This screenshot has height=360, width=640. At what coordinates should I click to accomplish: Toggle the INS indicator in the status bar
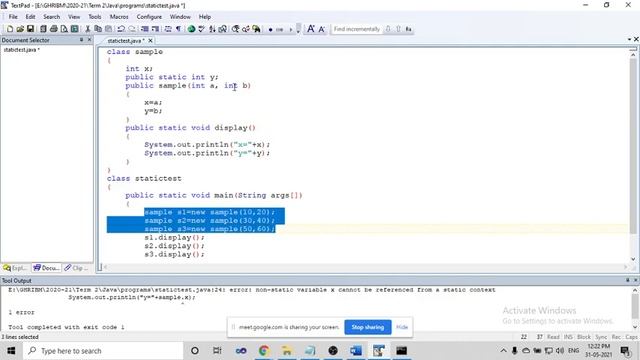(x=568, y=337)
